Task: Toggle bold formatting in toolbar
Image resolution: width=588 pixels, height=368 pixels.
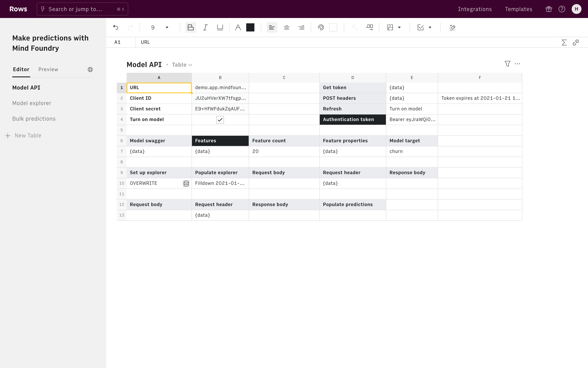Action: tap(190, 28)
